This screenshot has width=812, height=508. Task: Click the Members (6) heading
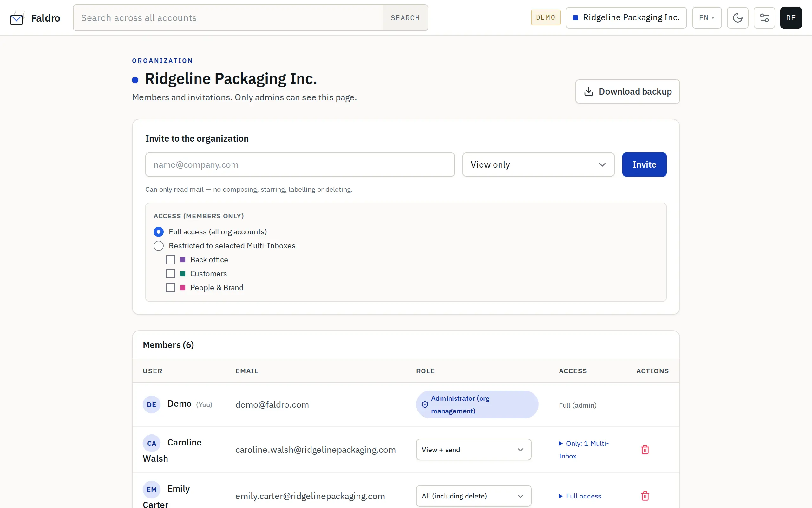(168, 345)
